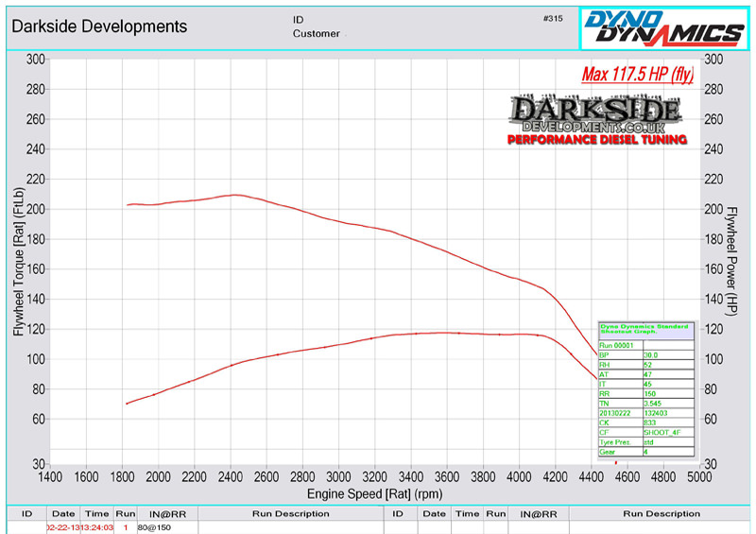Image resolution: width=756 pixels, height=534 pixels.
Task: Click the 4200 rpm tick label
Action: point(555,477)
